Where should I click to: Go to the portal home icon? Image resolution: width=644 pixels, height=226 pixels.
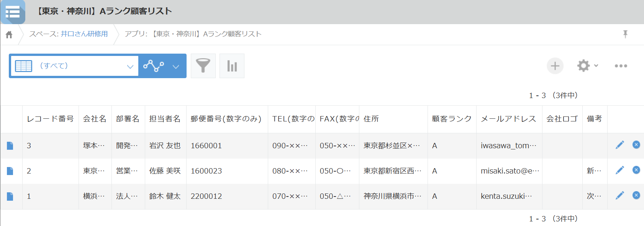[9, 35]
